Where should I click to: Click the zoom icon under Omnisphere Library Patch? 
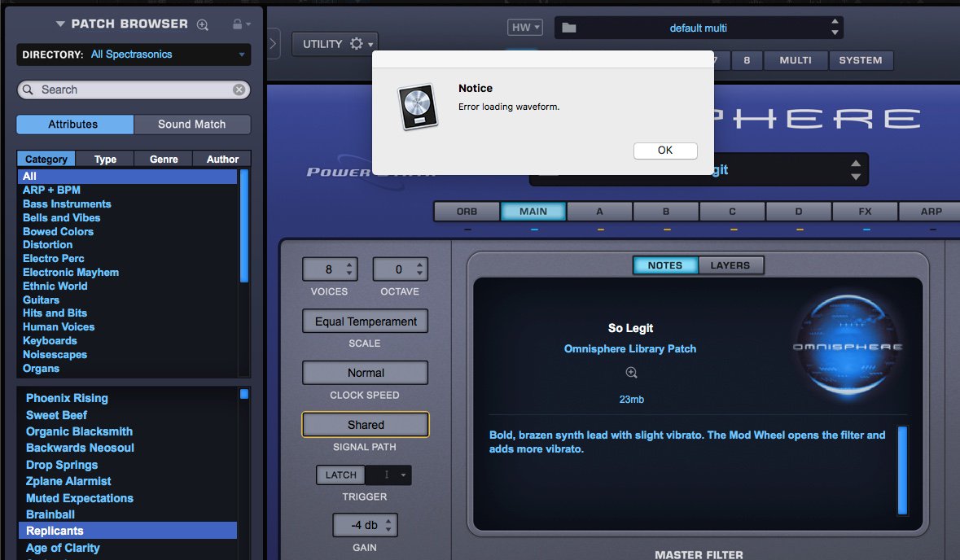click(631, 372)
